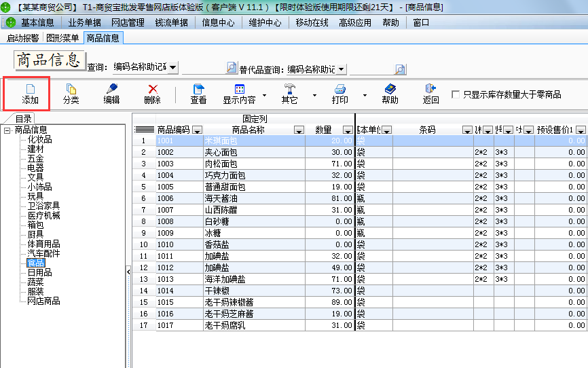Open the 网店管理 menu
Viewport: 588px width, 368px height.
[x=128, y=23]
